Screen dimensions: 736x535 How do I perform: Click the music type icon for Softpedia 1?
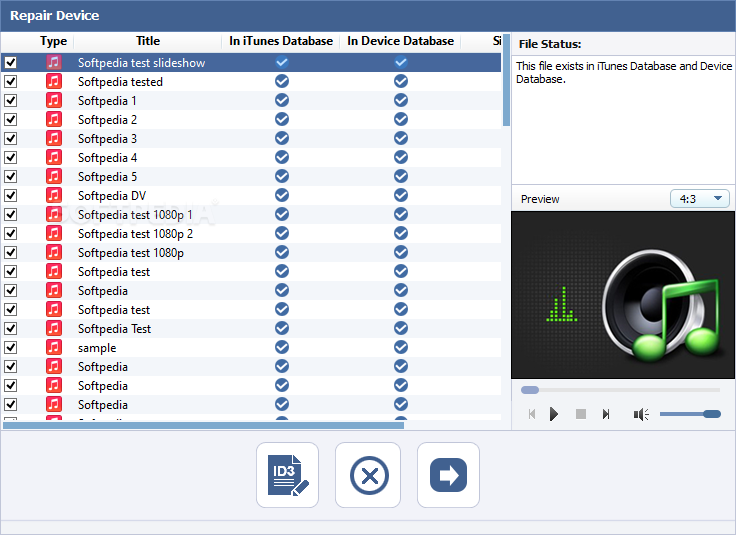point(54,100)
